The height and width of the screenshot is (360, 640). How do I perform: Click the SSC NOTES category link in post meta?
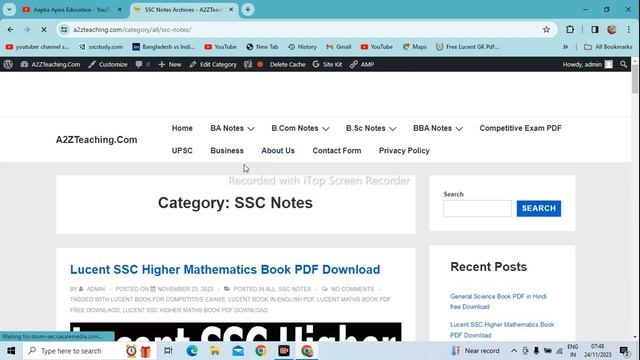coord(294,289)
